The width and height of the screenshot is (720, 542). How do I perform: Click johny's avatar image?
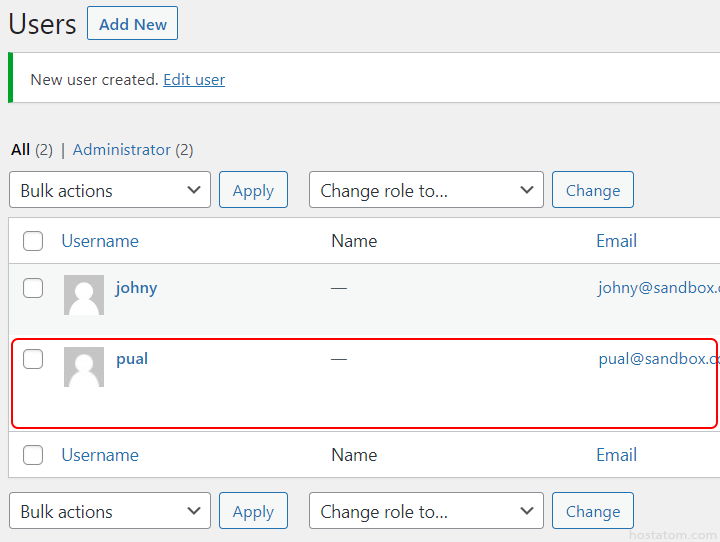pos(84,296)
